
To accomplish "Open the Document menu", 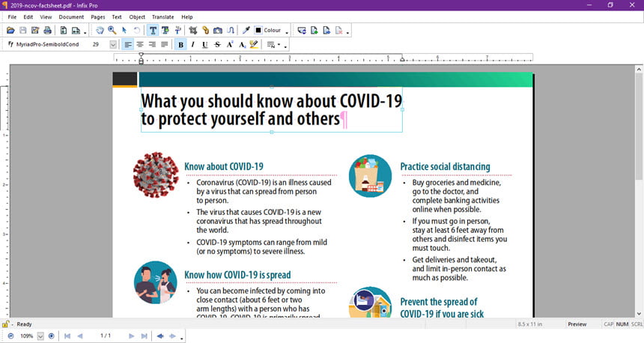I will (71, 16).
